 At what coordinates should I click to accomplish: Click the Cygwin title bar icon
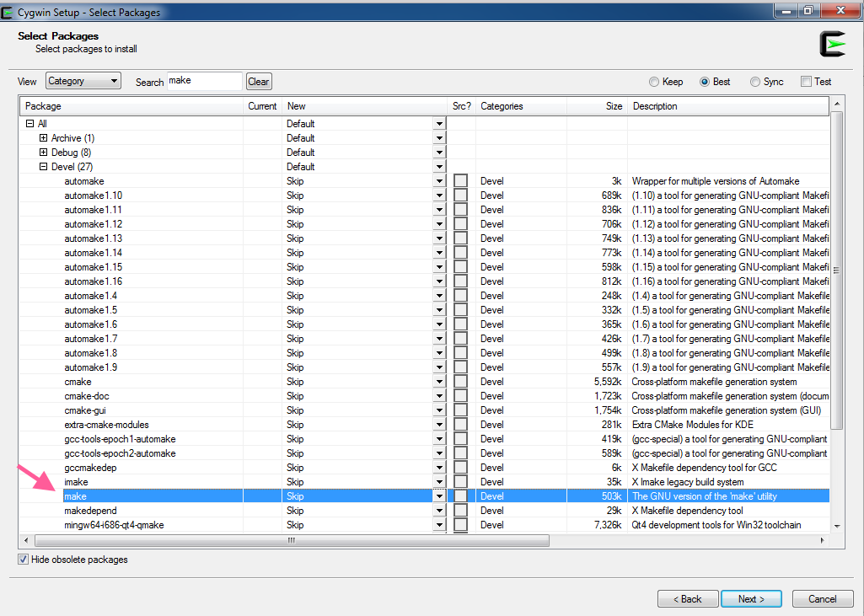click(x=7, y=12)
